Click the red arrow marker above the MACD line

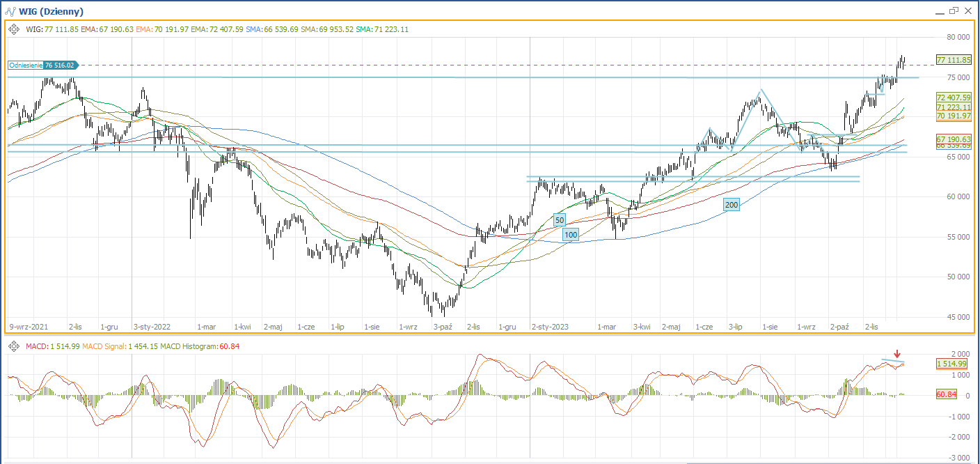(x=897, y=354)
